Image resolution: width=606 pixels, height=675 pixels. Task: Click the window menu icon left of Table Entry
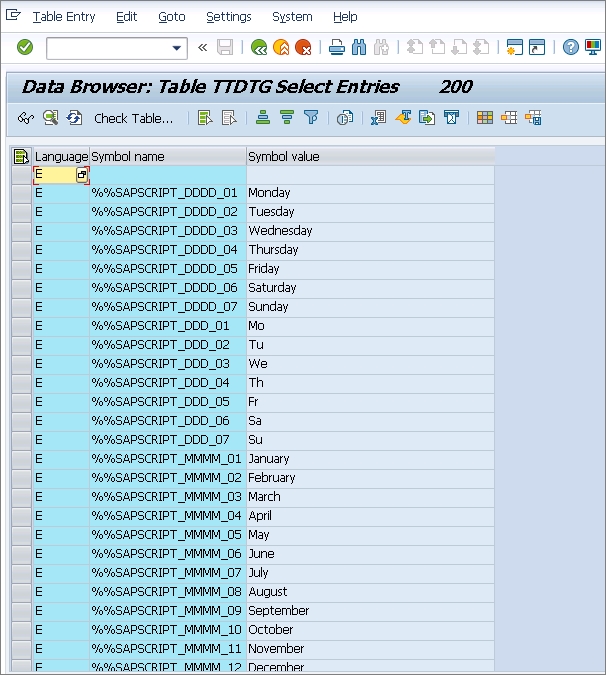(13, 15)
